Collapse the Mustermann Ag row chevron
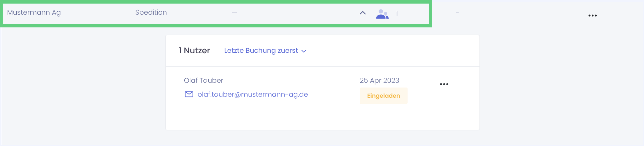644x146 pixels. coord(362,13)
